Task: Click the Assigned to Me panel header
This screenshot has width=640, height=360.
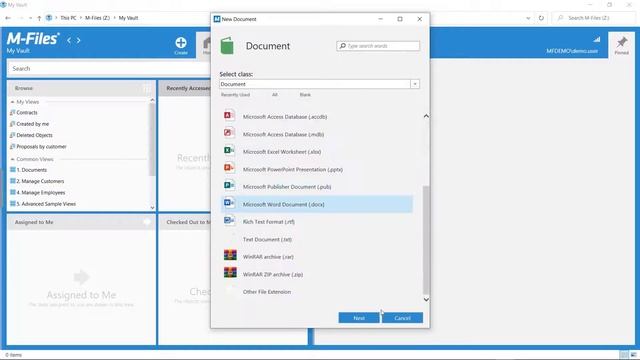Action: coord(82,222)
